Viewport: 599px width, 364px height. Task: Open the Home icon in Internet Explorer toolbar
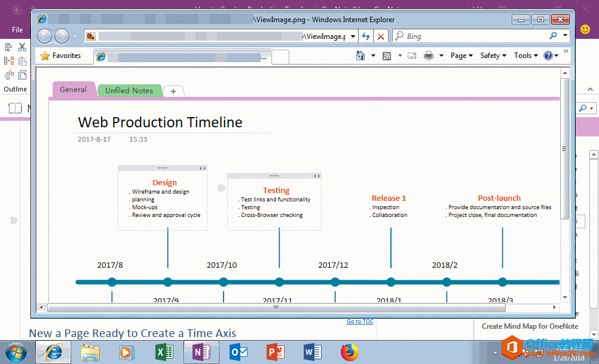pos(360,55)
